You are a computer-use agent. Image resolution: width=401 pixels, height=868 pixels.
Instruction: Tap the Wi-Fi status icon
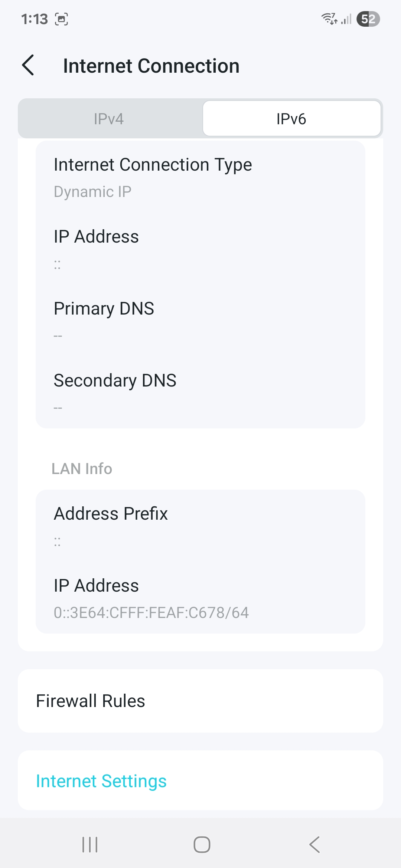(329, 19)
